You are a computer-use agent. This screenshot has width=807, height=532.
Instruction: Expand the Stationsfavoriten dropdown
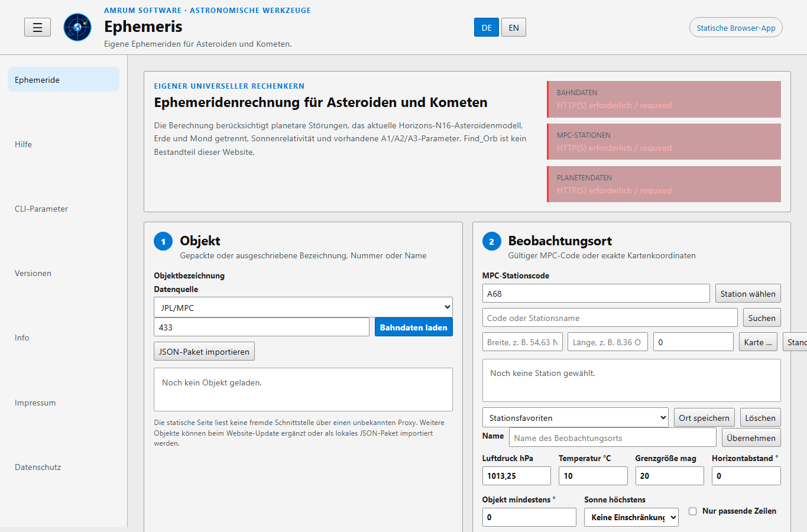pos(575,417)
